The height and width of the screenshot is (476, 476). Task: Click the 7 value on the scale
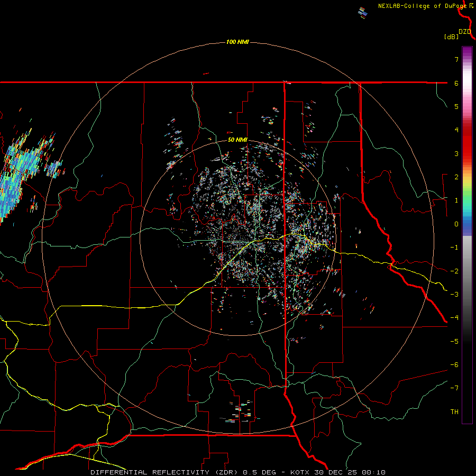coord(456,59)
